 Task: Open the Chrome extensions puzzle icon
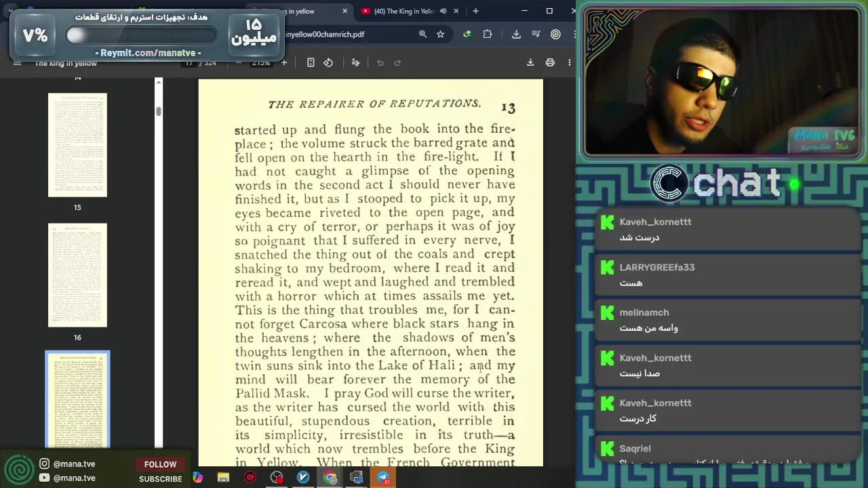[488, 34]
